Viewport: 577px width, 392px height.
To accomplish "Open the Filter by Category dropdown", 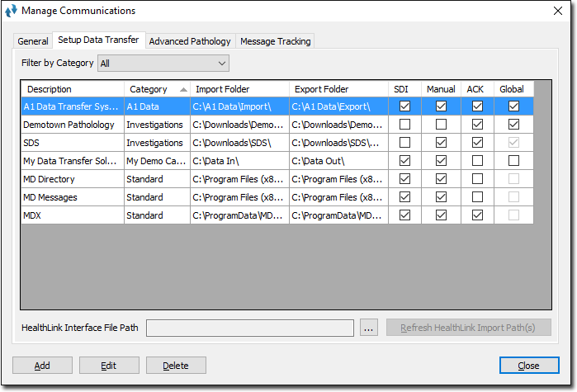I will tap(163, 64).
